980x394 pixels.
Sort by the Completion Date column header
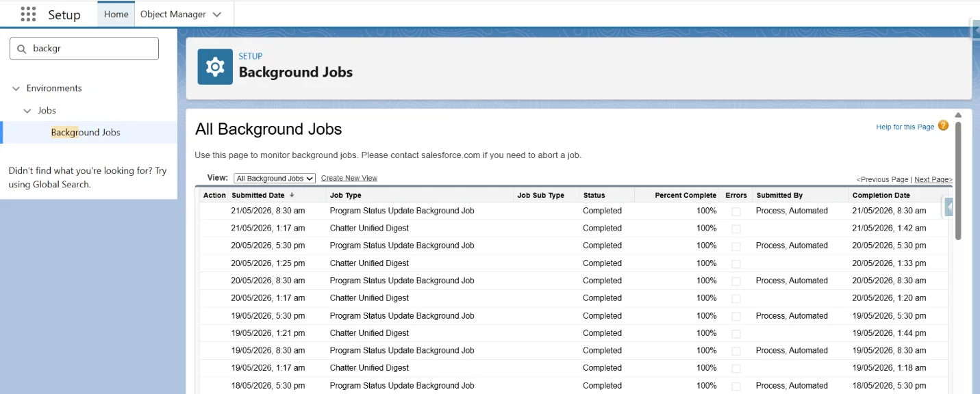click(881, 195)
